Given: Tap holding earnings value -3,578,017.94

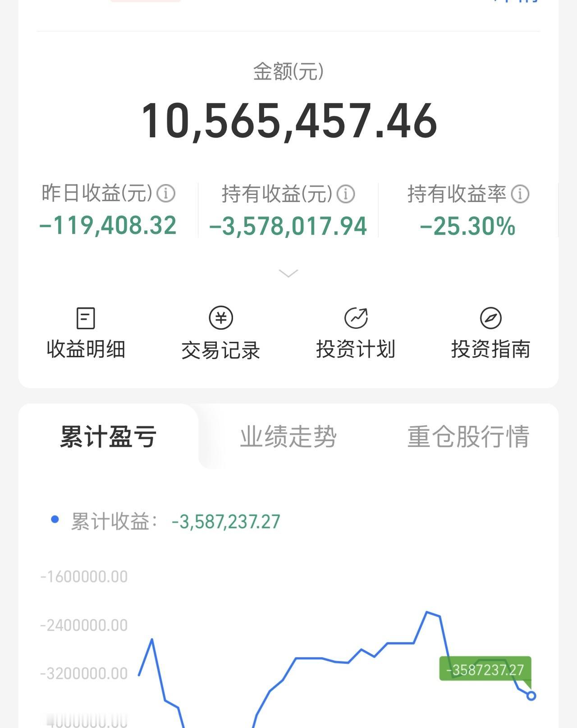Looking at the screenshot, I should click(x=288, y=226).
